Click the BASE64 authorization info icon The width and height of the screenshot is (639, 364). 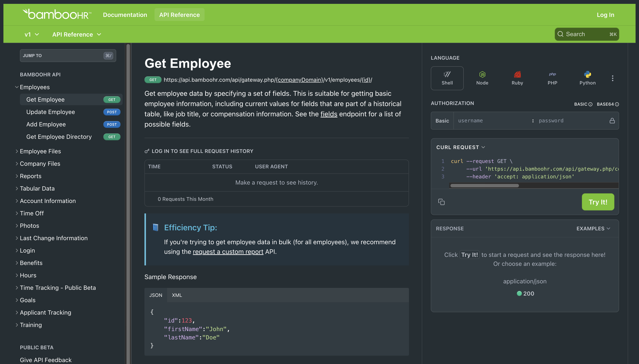617,104
